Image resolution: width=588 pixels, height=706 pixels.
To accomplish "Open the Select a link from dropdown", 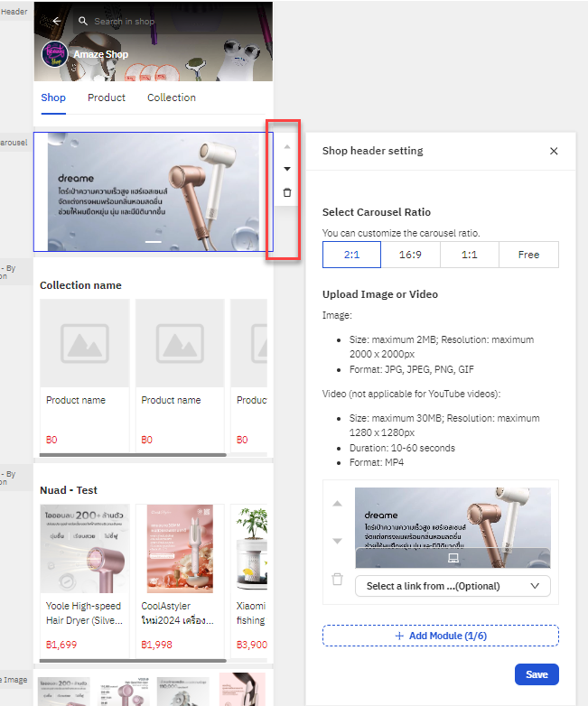I will (x=453, y=586).
